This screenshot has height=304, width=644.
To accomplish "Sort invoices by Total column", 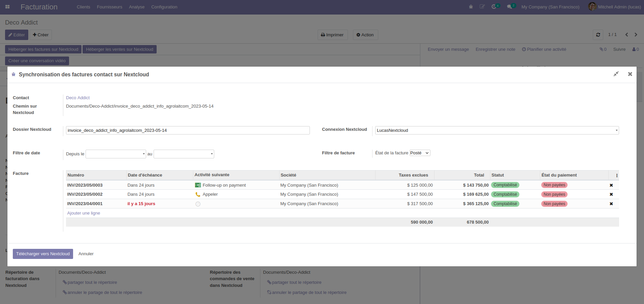I will click(x=479, y=175).
